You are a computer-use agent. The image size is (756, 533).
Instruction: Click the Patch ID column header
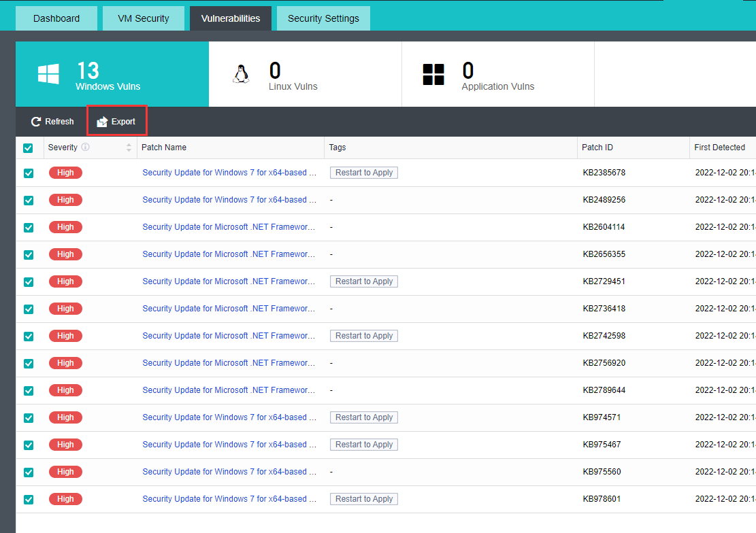[597, 148]
